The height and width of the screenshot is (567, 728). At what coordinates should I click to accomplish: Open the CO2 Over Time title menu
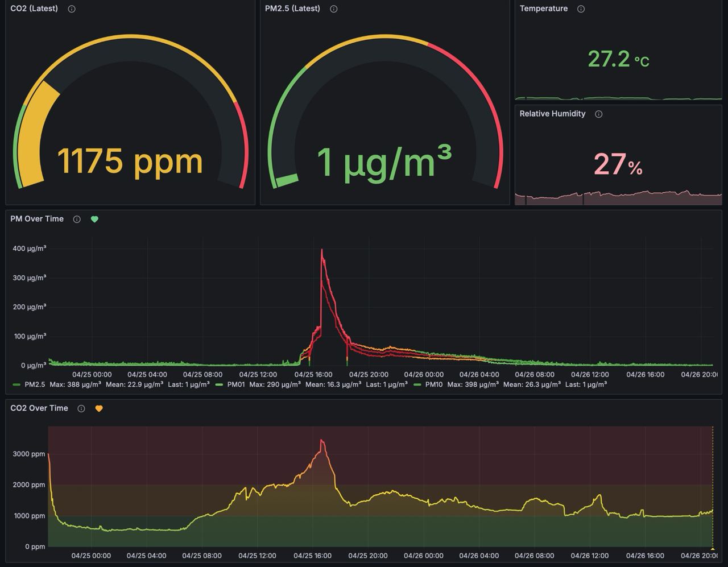tap(39, 408)
